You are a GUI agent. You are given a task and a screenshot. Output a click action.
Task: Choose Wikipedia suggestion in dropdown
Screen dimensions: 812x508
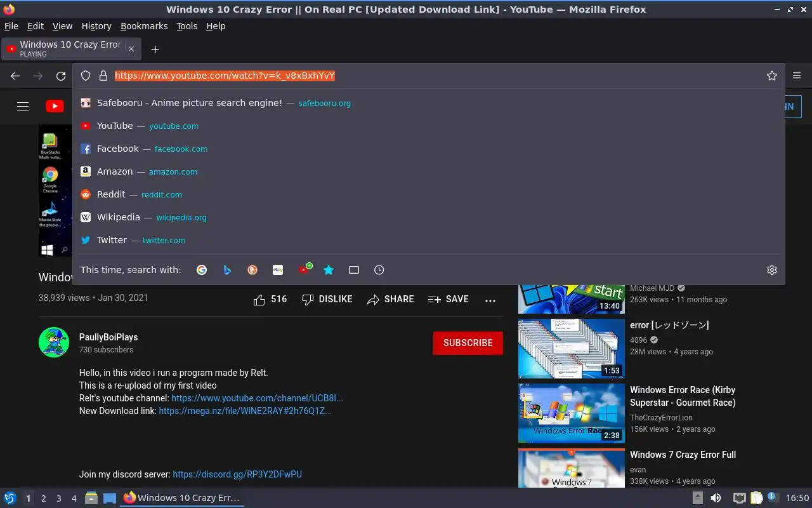pos(429,217)
